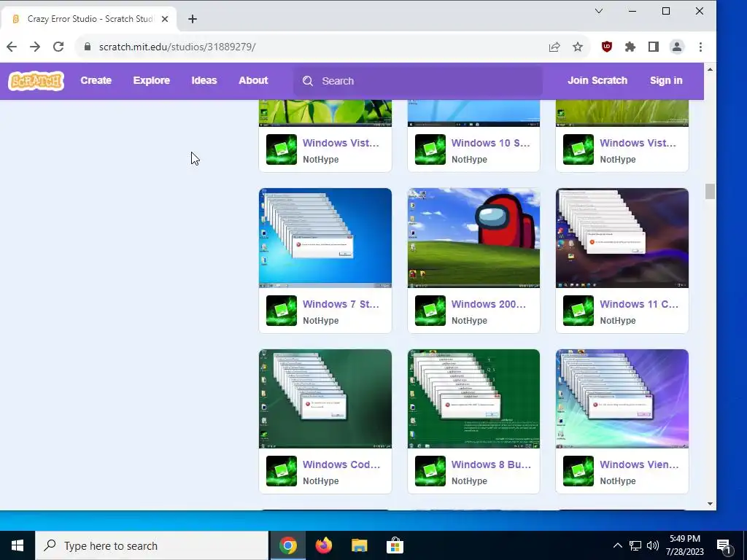Open the Ideas page

[204, 80]
